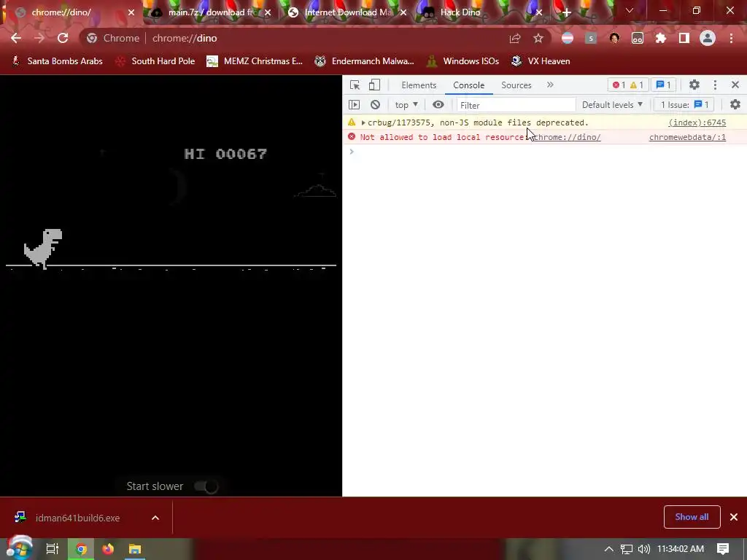The height and width of the screenshot is (560, 747).
Task: Open Firefox from the taskbar
Action: [x=108, y=549]
